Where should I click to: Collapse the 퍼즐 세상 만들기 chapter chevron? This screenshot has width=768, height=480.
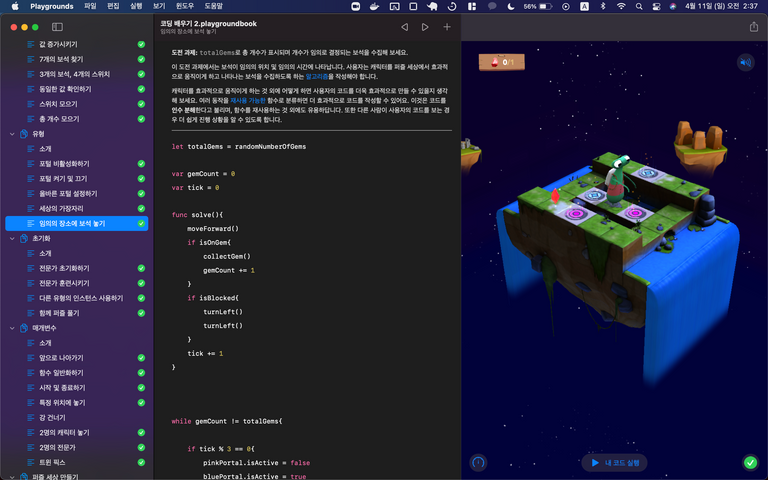[12, 477]
